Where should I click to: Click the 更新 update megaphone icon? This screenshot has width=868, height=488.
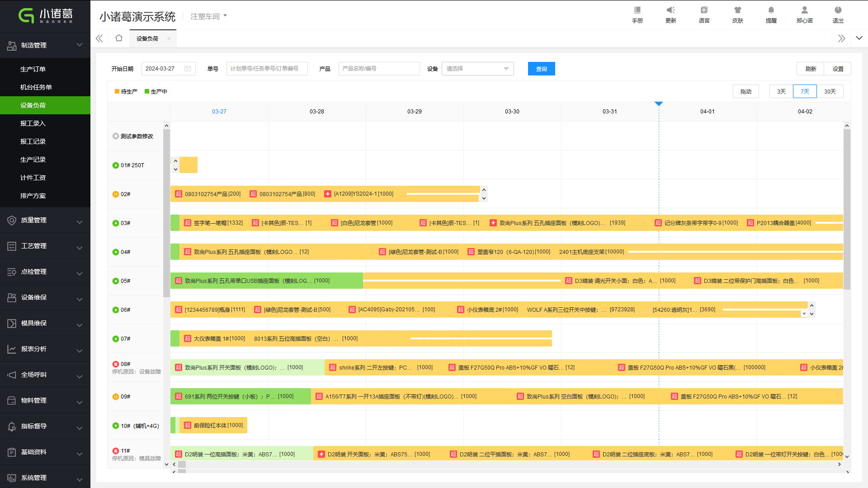(x=670, y=10)
